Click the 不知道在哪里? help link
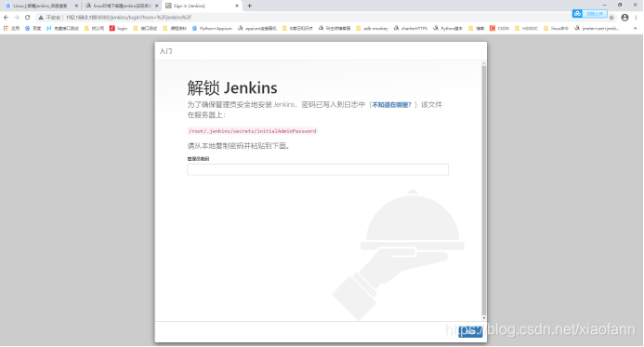This screenshot has height=347, width=644. [x=391, y=105]
